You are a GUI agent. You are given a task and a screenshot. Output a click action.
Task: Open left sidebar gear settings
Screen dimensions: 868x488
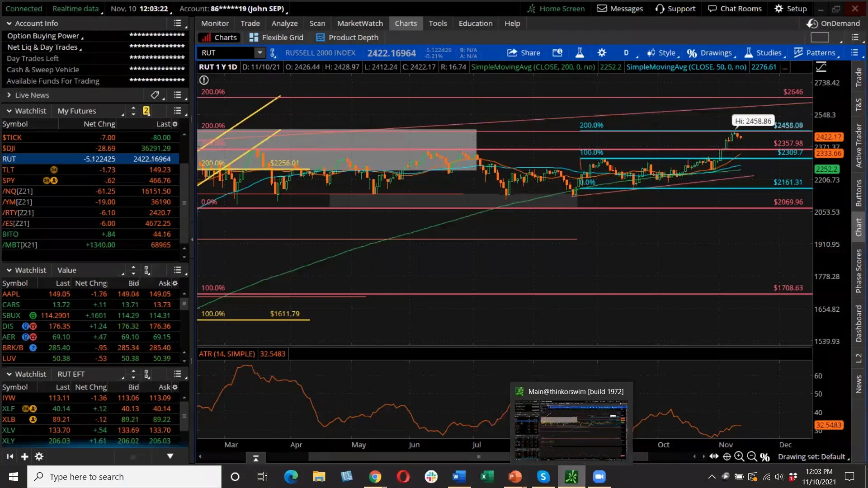pos(39,456)
